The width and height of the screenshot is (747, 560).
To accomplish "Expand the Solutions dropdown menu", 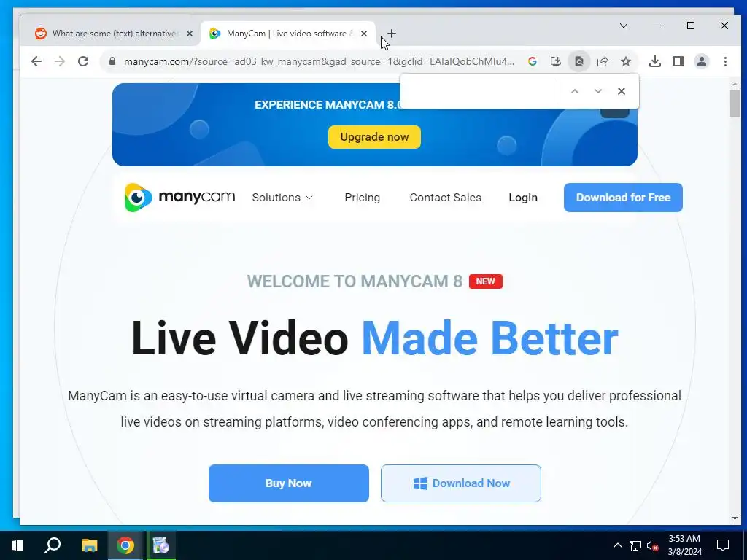I will 282,197.
